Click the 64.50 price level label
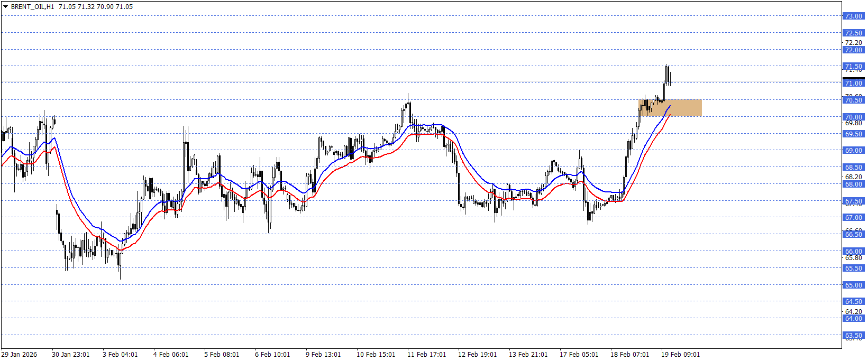The height and width of the screenshot is (361, 868). coord(853,301)
